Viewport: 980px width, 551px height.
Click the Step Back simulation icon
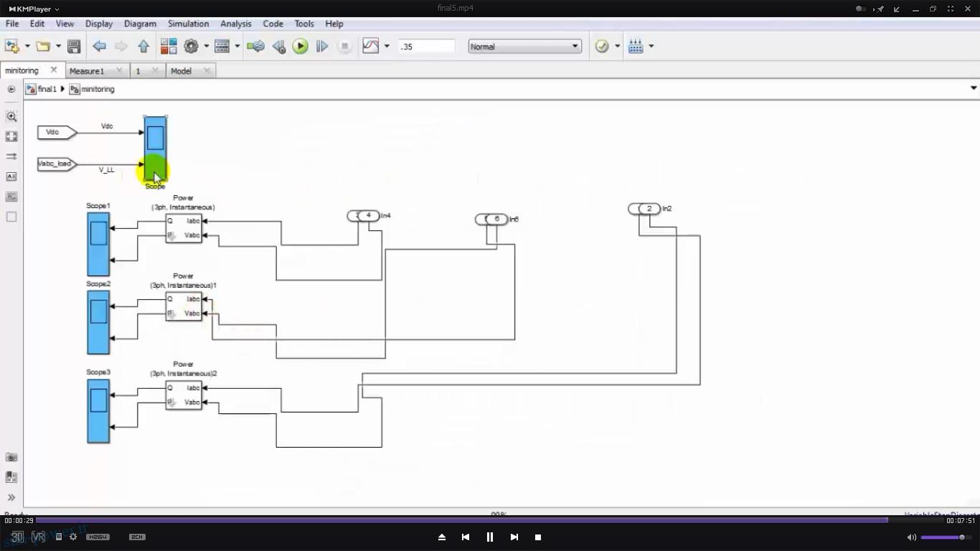click(279, 47)
